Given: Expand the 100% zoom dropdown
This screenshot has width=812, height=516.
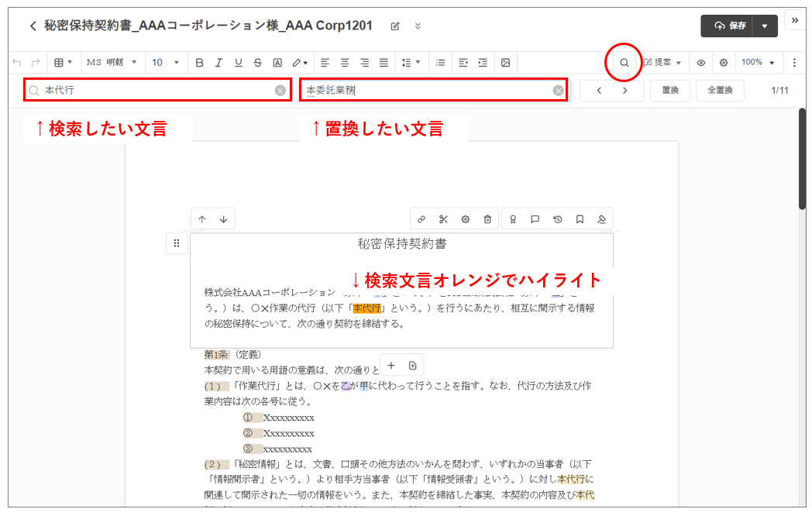Looking at the screenshot, I should coord(758,63).
